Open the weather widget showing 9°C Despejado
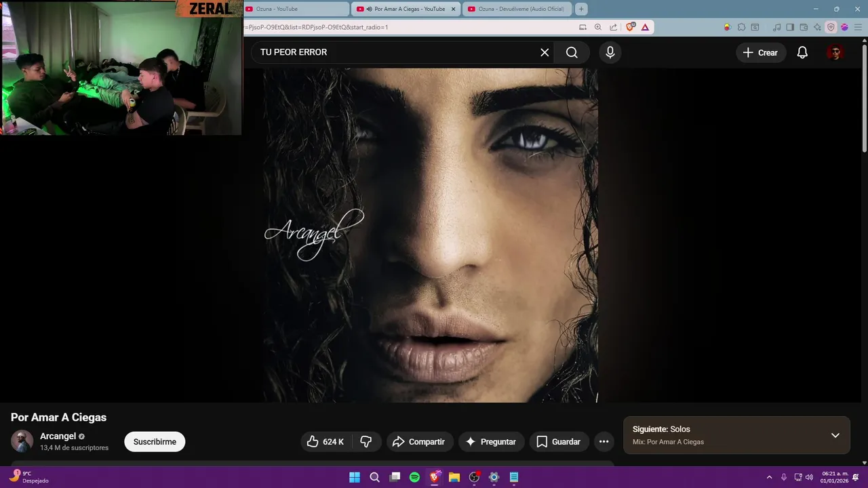Screen dimensions: 868x488 [29, 477]
